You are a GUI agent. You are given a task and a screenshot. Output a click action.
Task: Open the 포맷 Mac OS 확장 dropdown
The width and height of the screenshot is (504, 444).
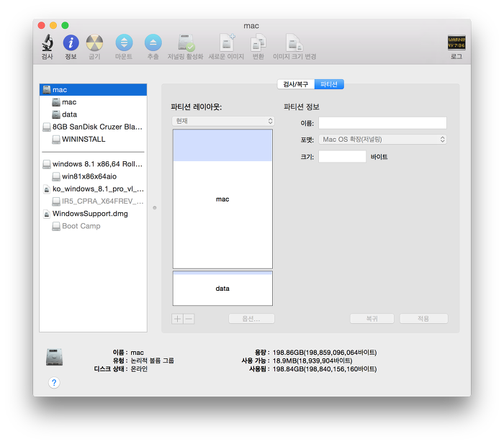(382, 140)
